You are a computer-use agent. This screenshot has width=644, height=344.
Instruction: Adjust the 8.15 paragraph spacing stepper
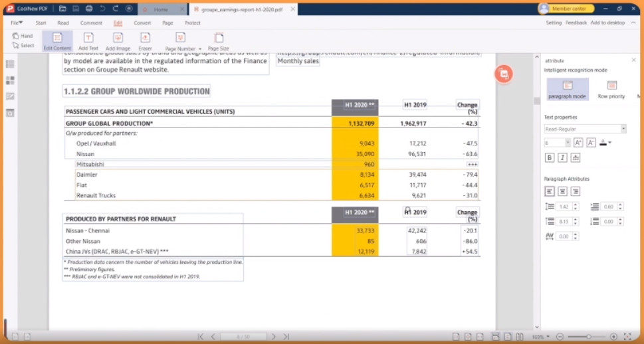point(576,222)
